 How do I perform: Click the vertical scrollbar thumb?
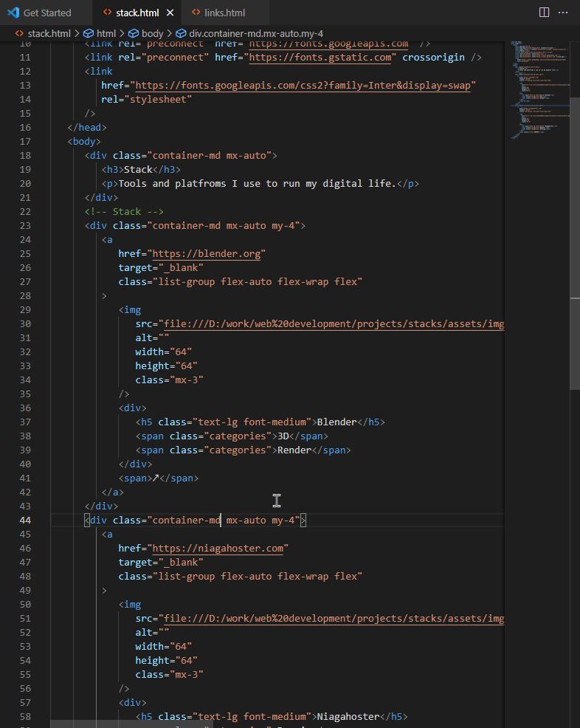(575, 244)
